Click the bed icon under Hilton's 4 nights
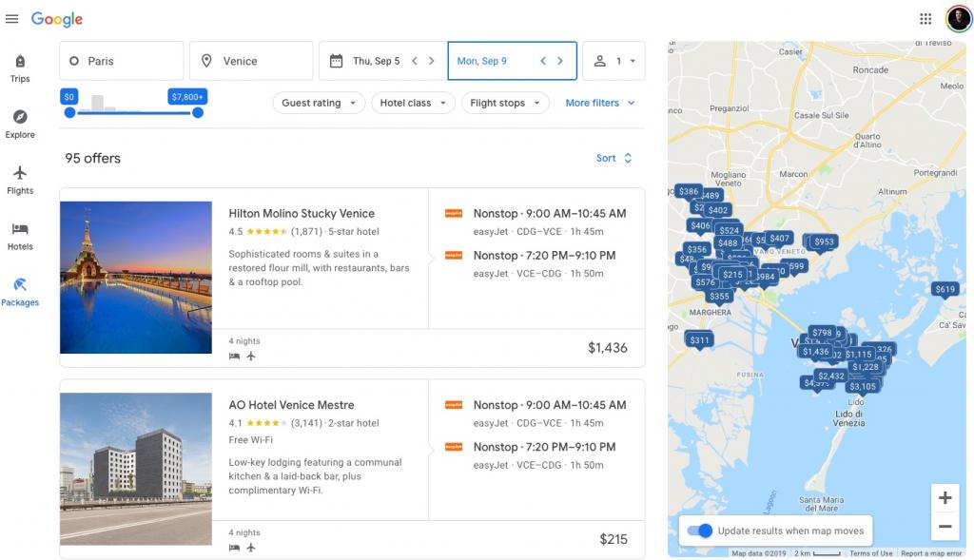This screenshot has height=560, width=974. tap(234, 356)
